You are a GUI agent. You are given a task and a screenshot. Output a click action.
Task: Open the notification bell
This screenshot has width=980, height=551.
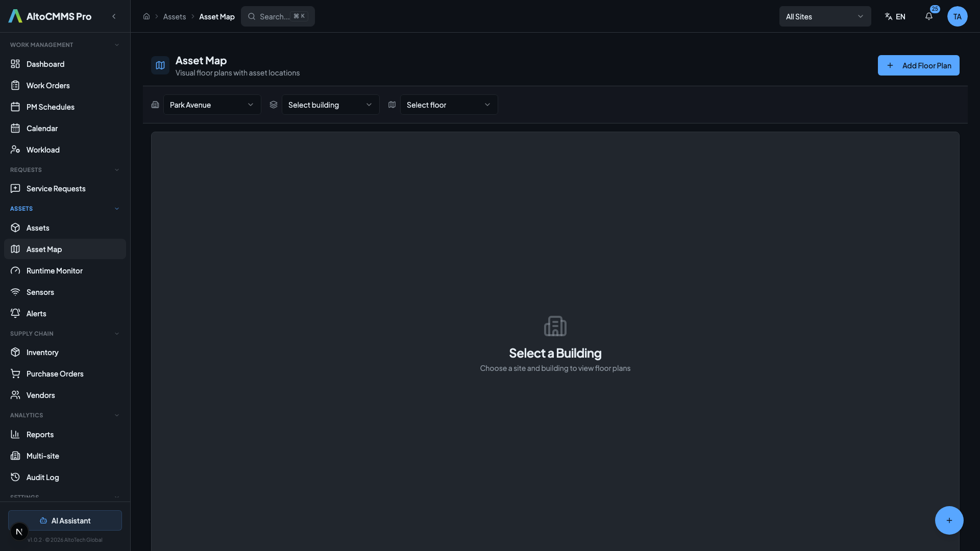929,16
